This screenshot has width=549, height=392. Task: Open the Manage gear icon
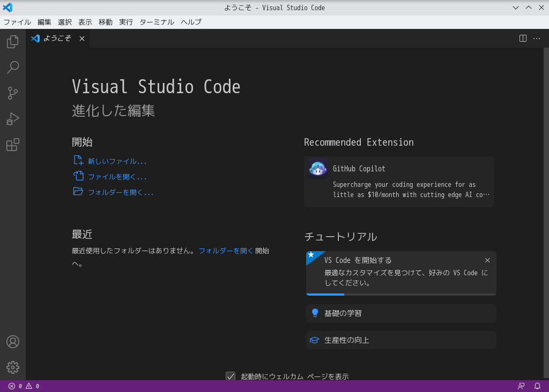(13, 367)
